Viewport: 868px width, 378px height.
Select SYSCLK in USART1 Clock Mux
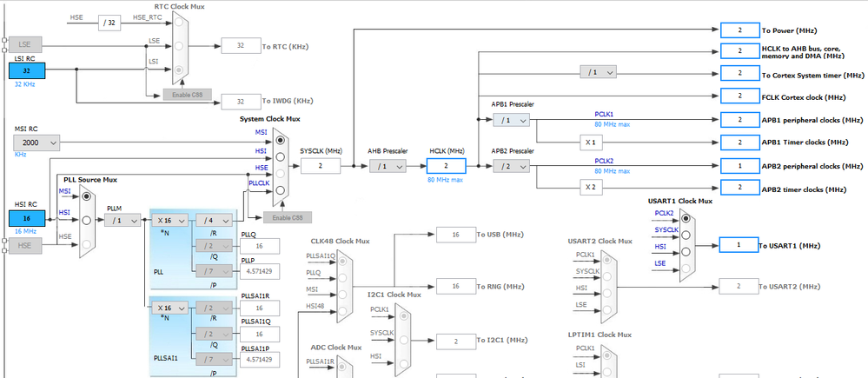click(x=686, y=235)
